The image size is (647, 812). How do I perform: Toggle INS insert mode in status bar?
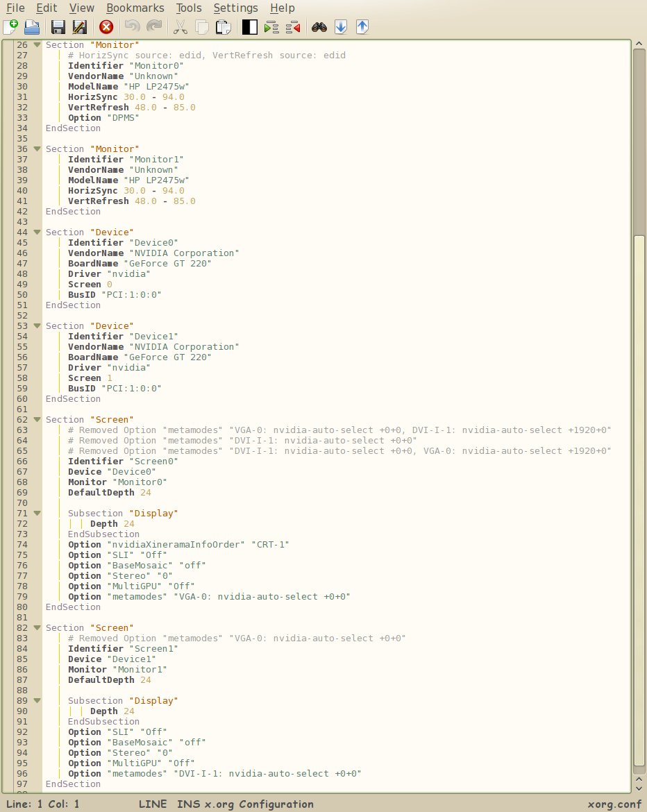tap(188, 804)
